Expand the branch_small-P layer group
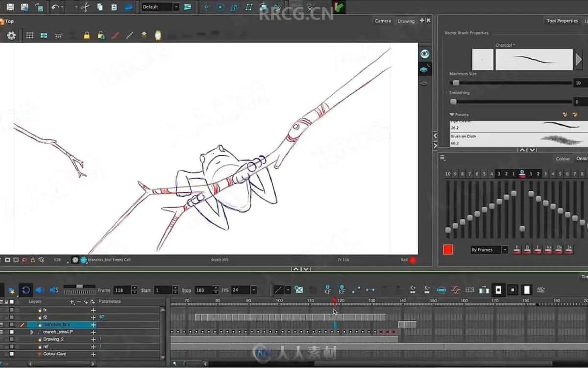588x368 pixels. point(32,332)
